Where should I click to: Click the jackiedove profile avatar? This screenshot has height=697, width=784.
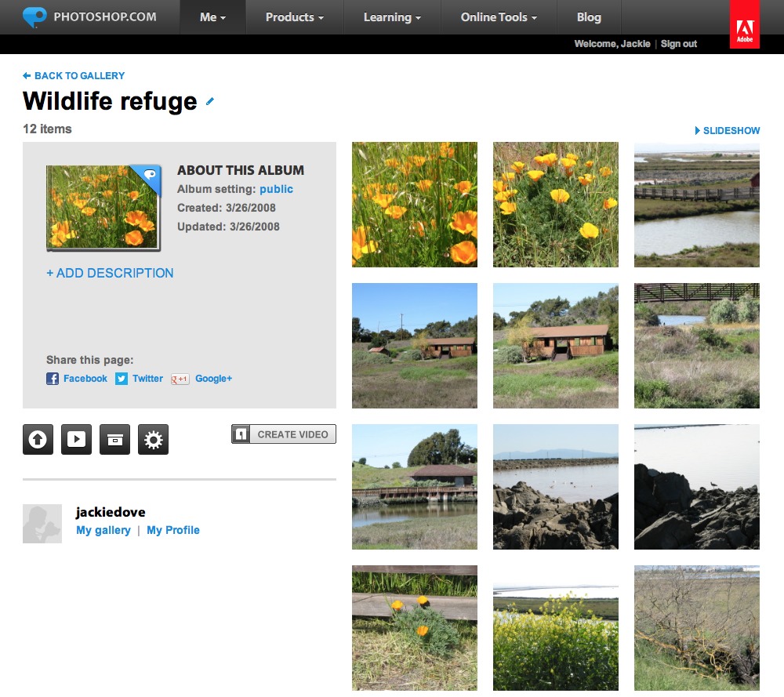pyautogui.click(x=42, y=524)
